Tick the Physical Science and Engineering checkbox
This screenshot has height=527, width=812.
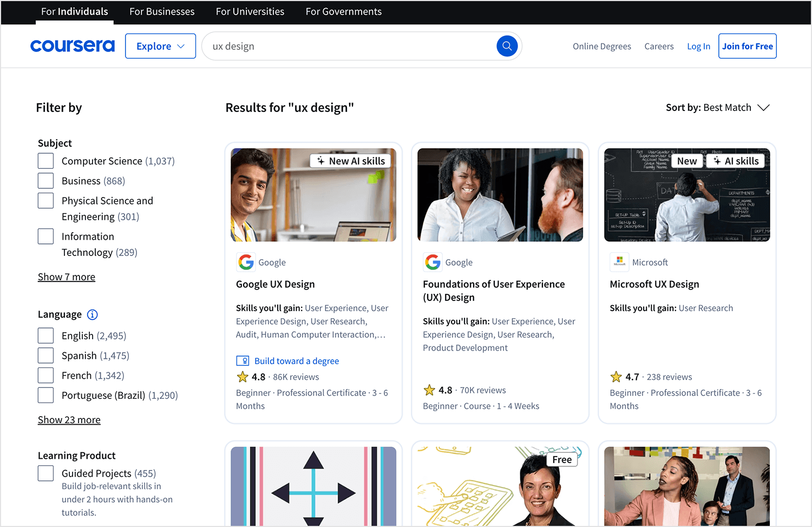tap(46, 201)
